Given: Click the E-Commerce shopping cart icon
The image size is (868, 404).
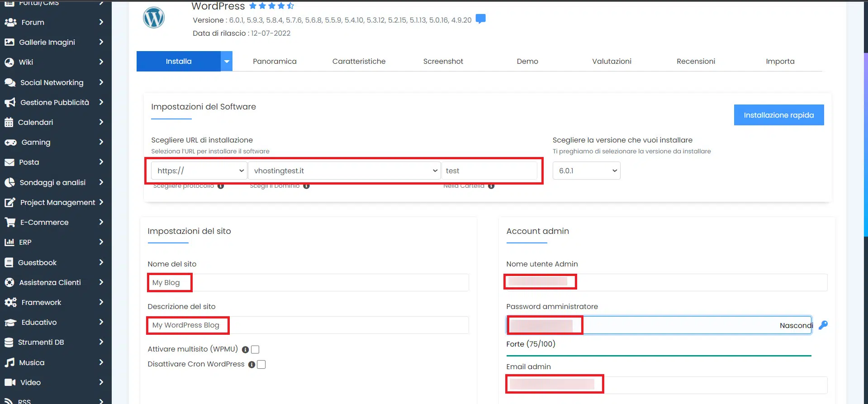Looking at the screenshot, I should 10,222.
